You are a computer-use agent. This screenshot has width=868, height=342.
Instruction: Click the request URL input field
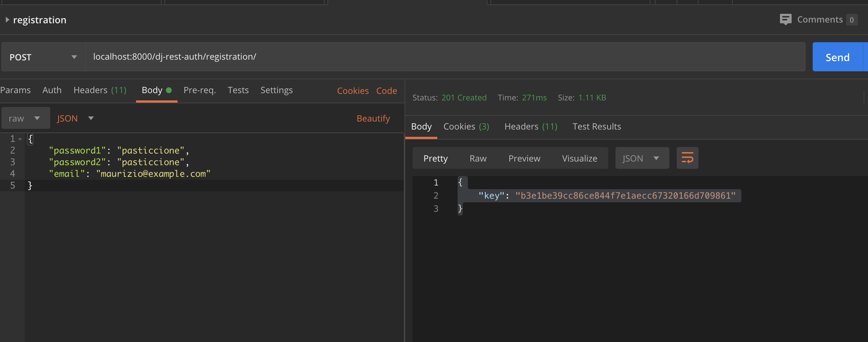[x=445, y=57]
